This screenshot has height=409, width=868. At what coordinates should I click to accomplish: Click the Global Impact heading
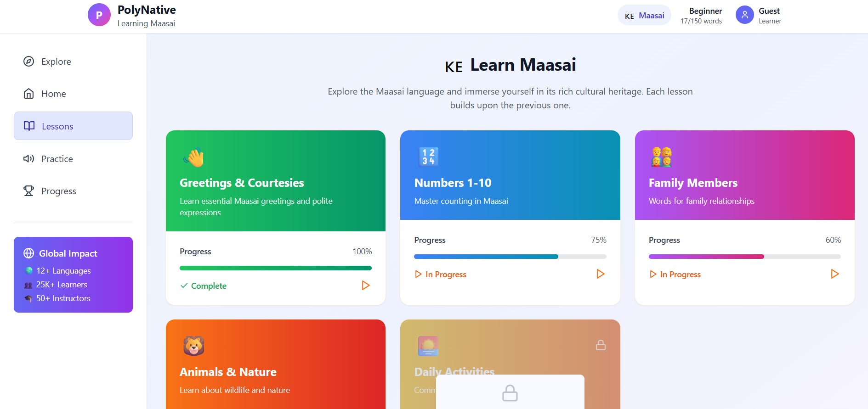point(68,253)
